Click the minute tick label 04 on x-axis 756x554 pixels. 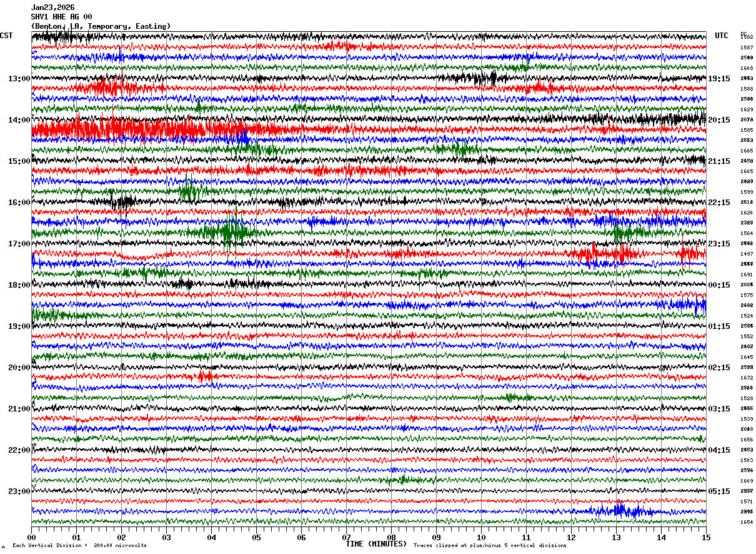211,538
